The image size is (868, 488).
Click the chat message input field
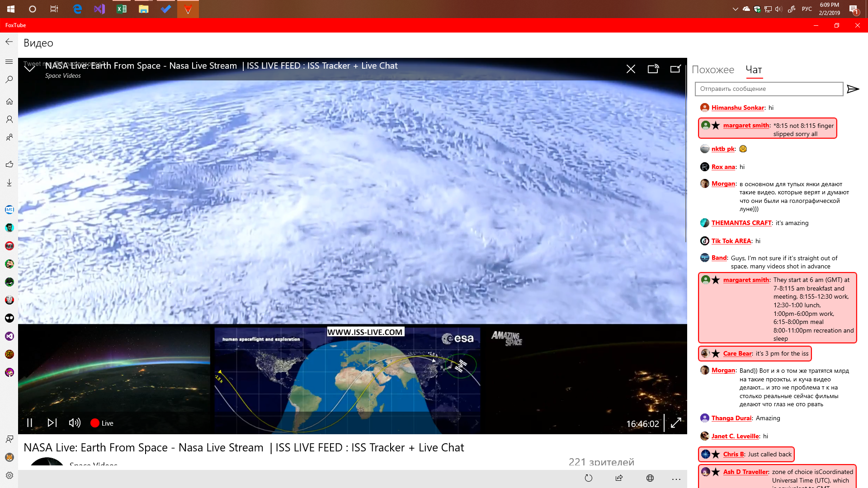pos(769,89)
